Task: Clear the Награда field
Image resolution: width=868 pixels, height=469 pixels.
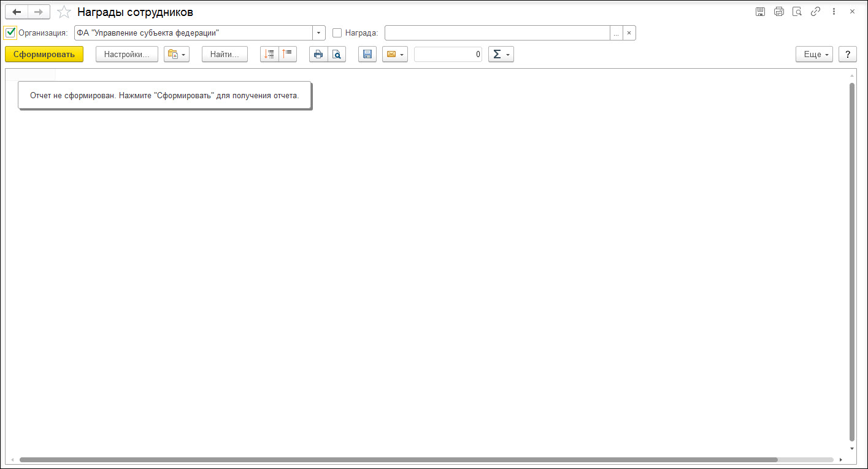Action: click(629, 33)
